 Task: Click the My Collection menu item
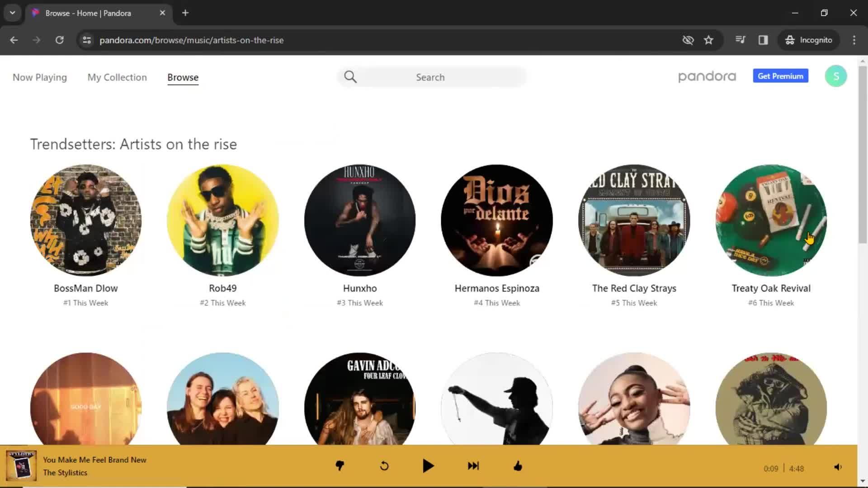(x=117, y=77)
